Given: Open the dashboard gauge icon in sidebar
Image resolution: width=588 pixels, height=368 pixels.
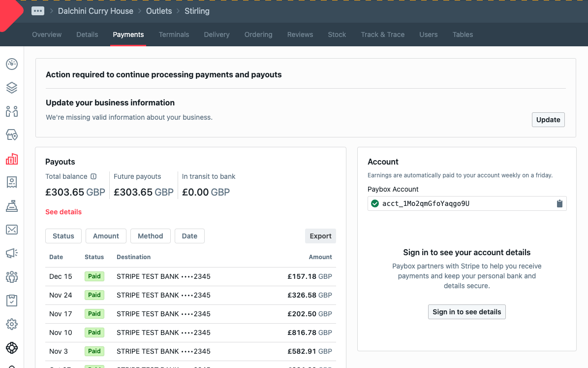Looking at the screenshot, I should pyautogui.click(x=12, y=64).
